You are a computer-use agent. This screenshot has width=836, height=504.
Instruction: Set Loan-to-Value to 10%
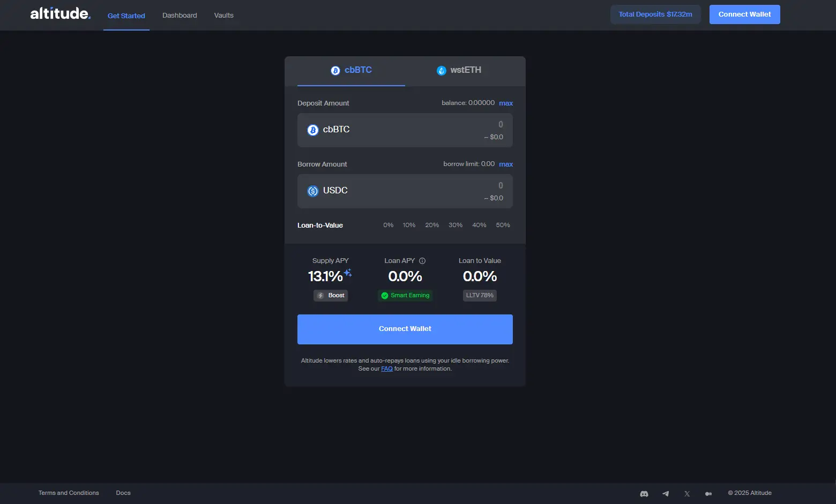click(409, 225)
